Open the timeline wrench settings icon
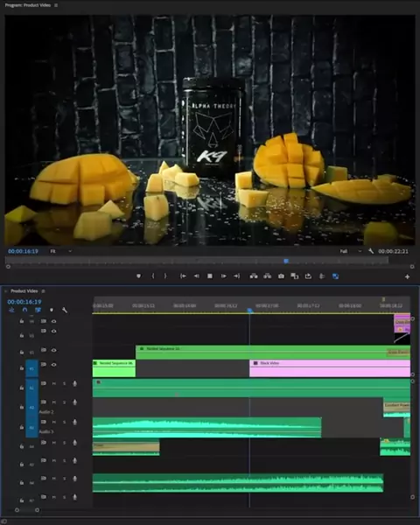The width and height of the screenshot is (420, 525). (65, 310)
